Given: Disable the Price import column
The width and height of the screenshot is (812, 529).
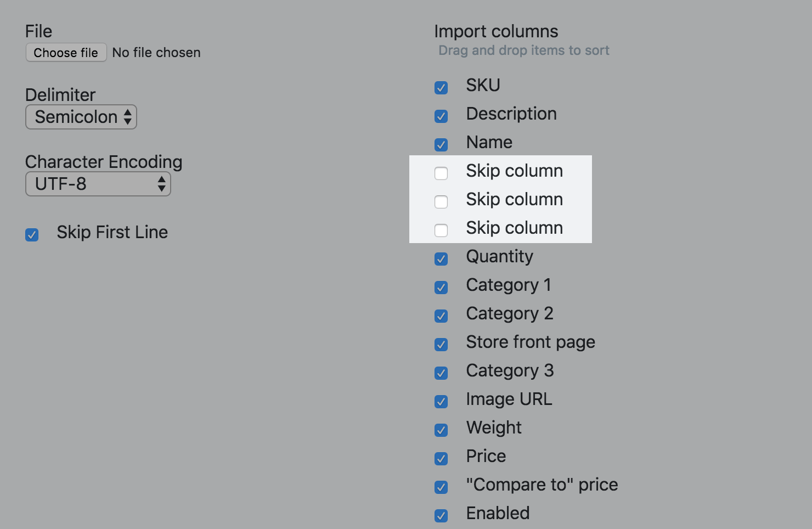Looking at the screenshot, I should (x=441, y=459).
